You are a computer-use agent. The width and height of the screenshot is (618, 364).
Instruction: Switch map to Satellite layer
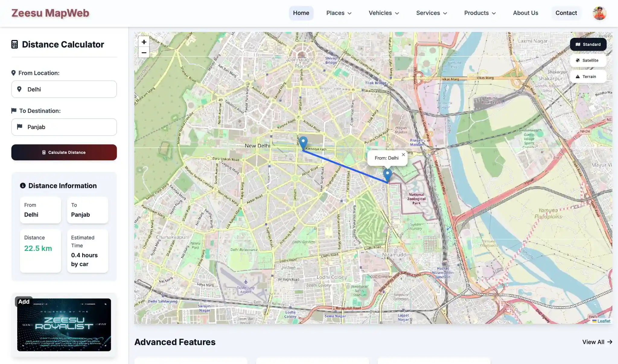point(588,60)
